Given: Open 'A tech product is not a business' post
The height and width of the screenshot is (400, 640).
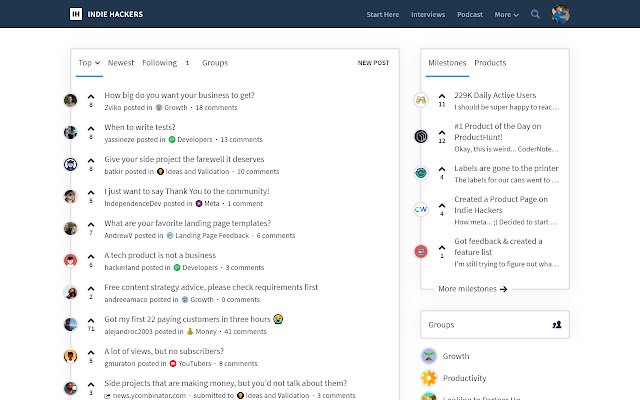Looking at the screenshot, I should coord(160,255).
